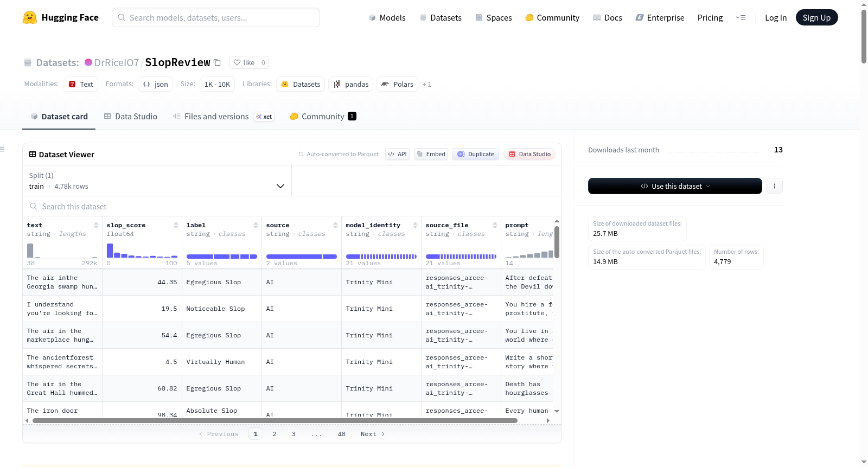Click the pandas library tag
The image size is (868, 467).
click(x=350, y=84)
